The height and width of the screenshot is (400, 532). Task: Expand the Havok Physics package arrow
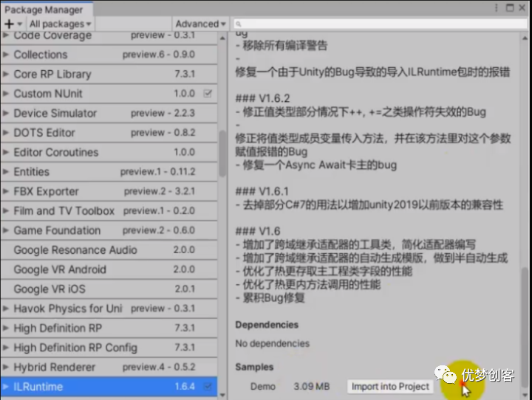pyautogui.click(x=5, y=308)
